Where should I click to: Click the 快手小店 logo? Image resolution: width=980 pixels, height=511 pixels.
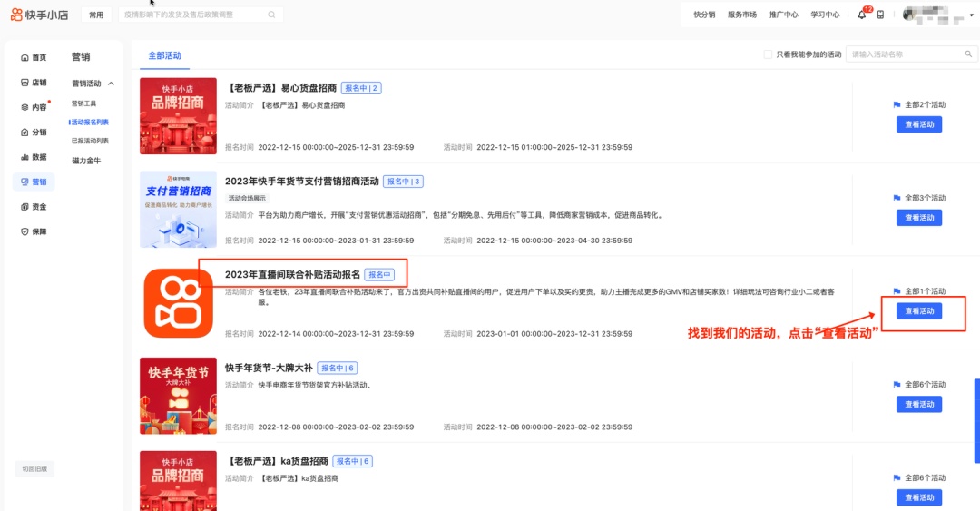(x=38, y=15)
